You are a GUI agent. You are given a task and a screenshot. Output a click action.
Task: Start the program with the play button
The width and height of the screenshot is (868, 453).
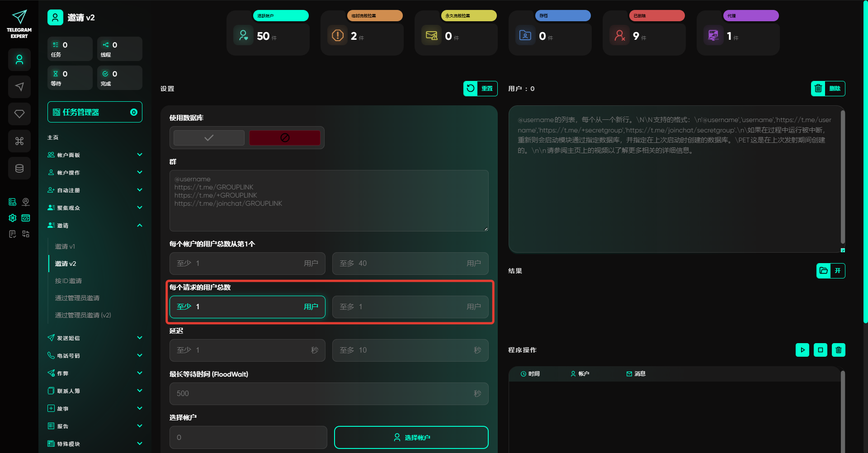[802, 350]
